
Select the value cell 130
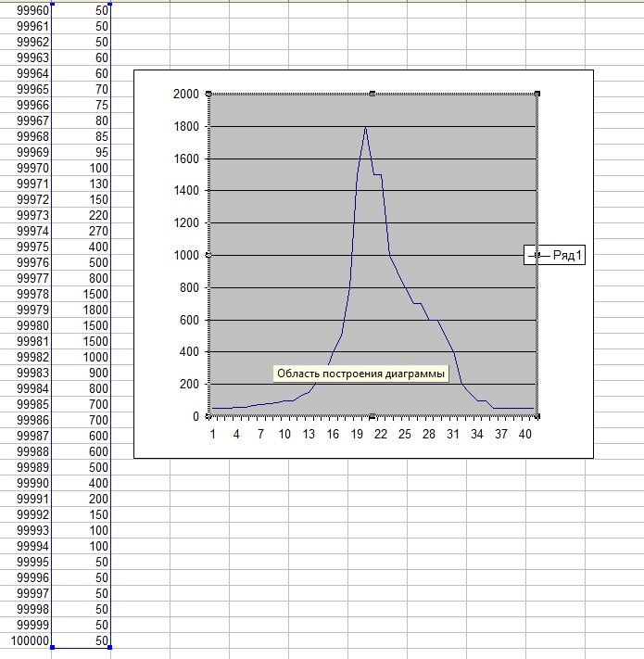tap(81, 184)
